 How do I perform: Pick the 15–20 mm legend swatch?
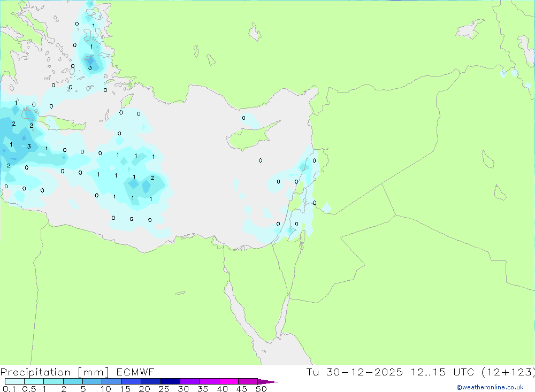click(132, 381)
